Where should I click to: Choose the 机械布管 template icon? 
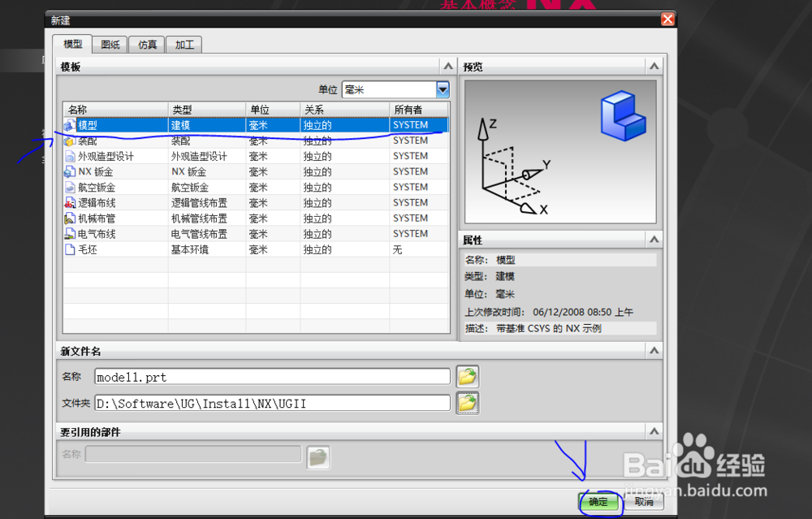pyautogui.click(x=69, y=218)
